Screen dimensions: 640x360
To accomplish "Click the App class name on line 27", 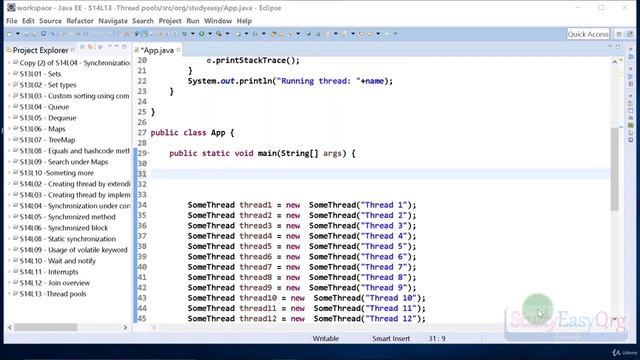I will (x=218, y=133).
